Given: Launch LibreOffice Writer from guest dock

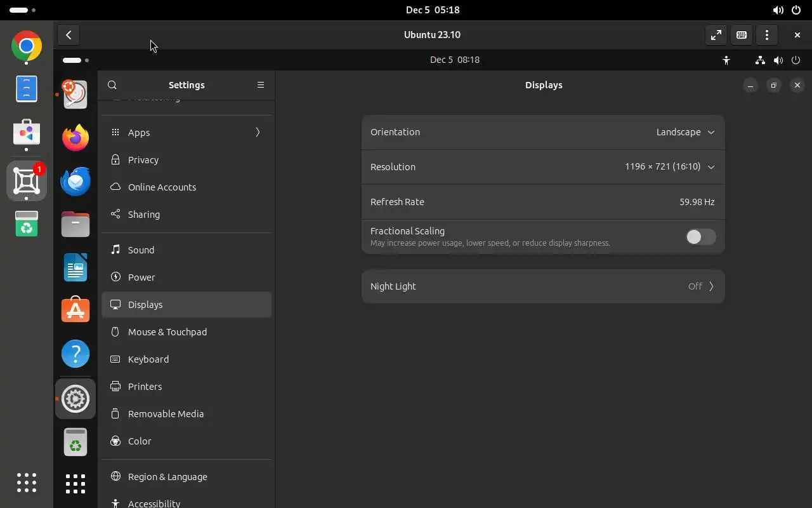Looking at the screenshot, I should pos(75,267).
